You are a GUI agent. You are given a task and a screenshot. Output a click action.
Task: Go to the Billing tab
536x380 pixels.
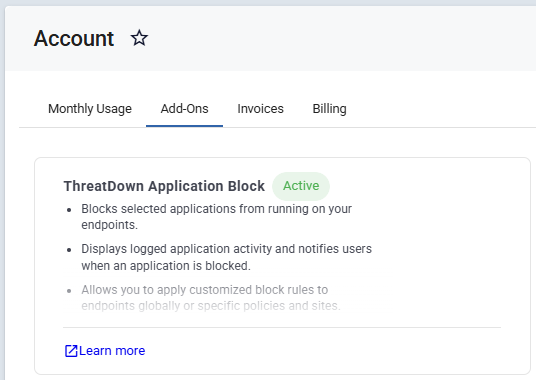[330, 109]
